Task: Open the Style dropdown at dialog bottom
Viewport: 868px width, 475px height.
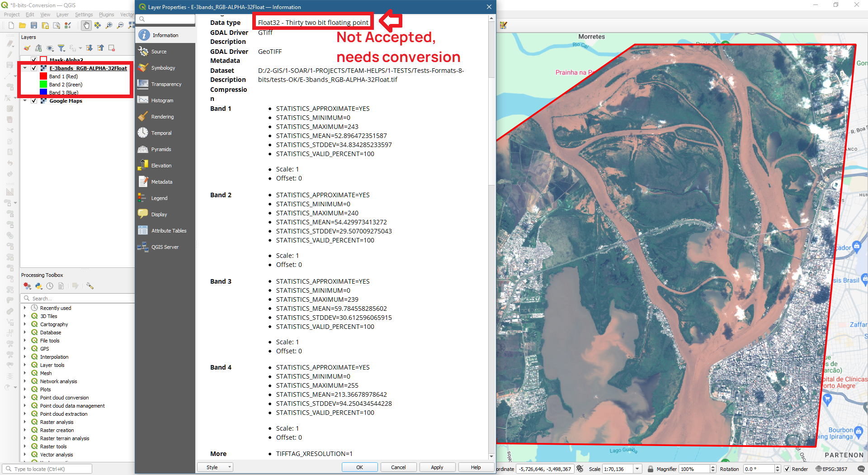Action: point(215,467)
